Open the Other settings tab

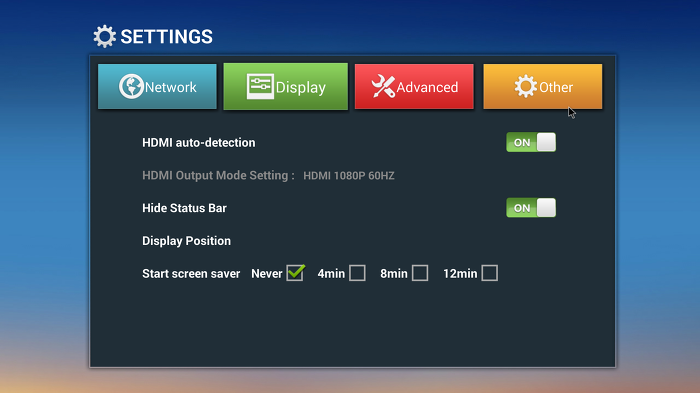coord(542,86)
